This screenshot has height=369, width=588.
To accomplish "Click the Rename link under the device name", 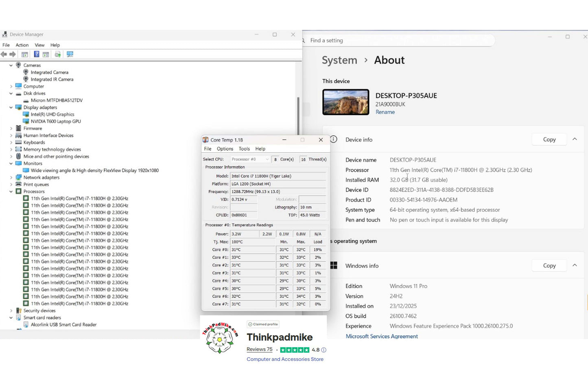I will (385, 112).
